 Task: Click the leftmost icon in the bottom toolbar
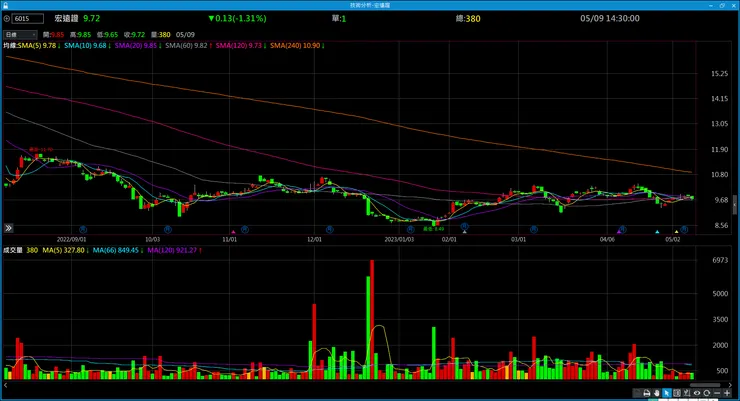coord(637,393)
